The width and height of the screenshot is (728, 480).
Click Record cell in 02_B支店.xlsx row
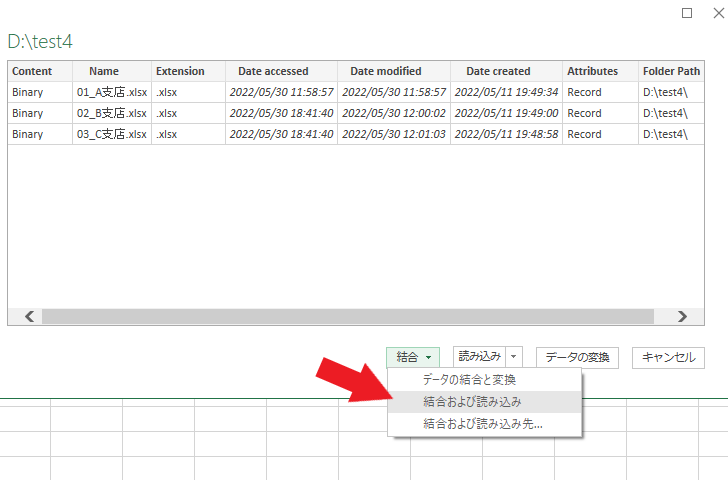click(600, 113)
